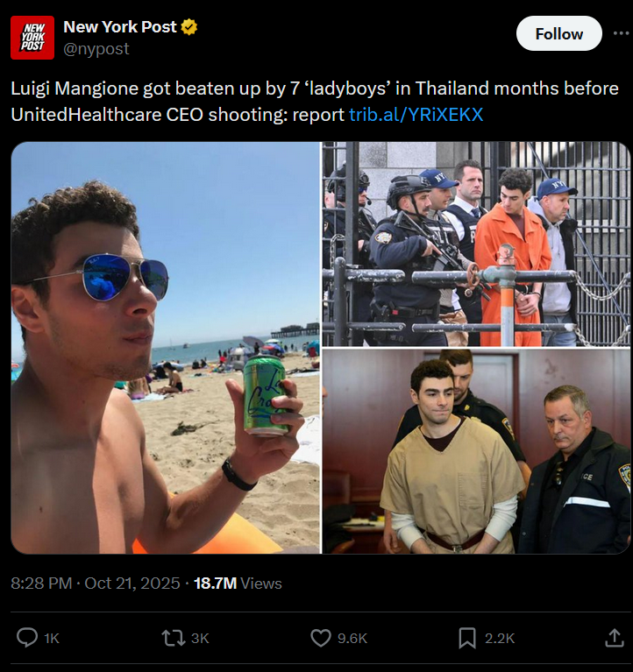This screenshot has width=633, height=672.
Task: Click the 9.6K likes count
Action: [x=352, y=638]
